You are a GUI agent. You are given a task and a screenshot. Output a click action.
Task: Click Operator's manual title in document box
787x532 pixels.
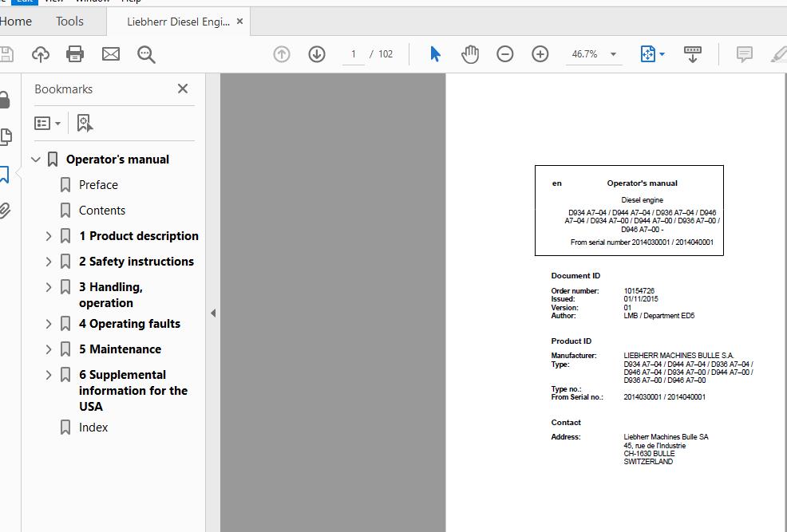(x=642, y=183)
